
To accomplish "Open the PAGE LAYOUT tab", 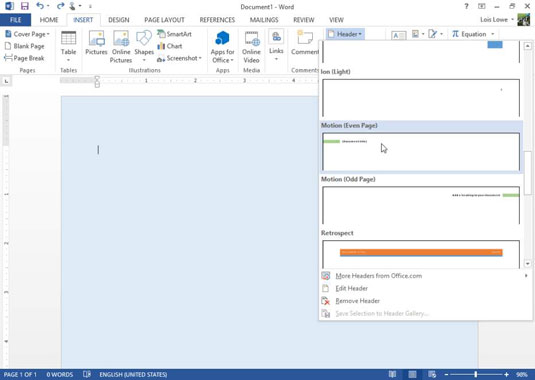I will pos(164,20).
